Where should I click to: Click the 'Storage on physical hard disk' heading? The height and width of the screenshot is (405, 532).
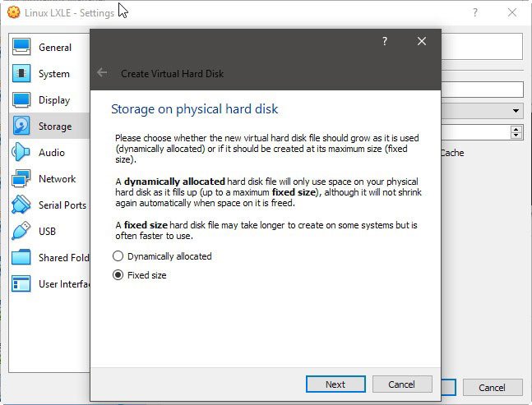coord(194,108)
